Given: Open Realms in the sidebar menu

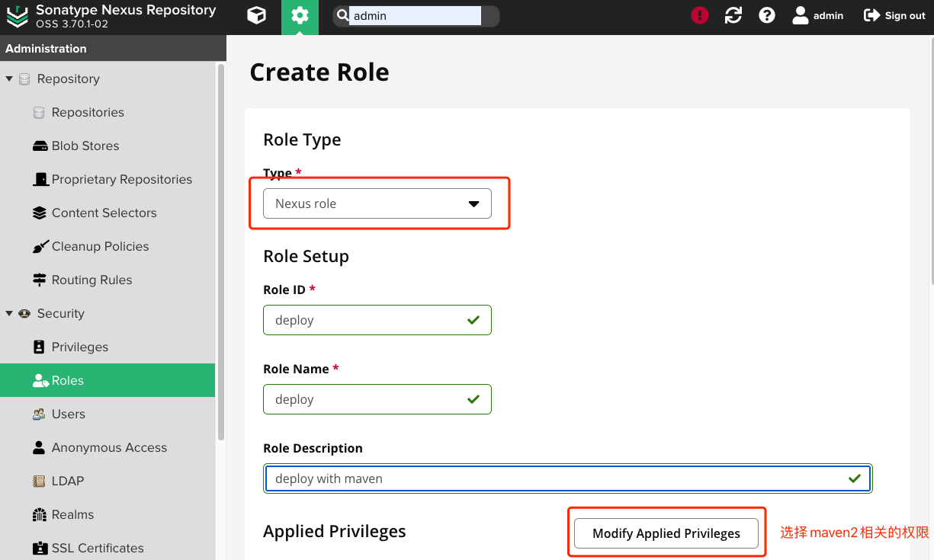Looking at the screenshot, I should tap(72, 515).
